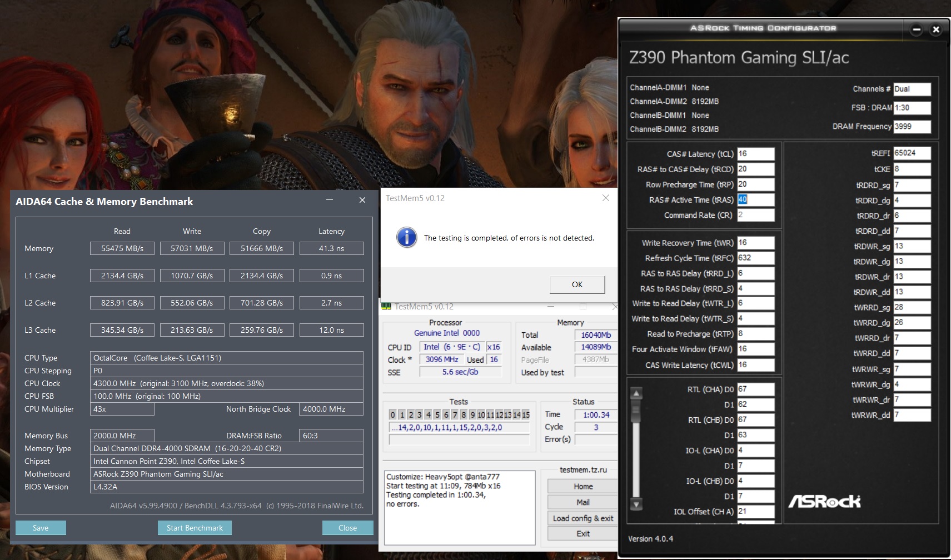Select the Write to Read Delay (tWTR_S) field

(x=755, y=318)
